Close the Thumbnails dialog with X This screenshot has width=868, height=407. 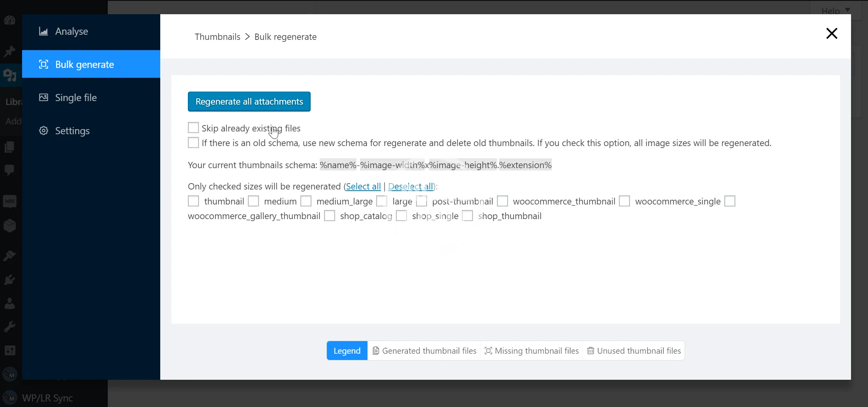[832, 34]
